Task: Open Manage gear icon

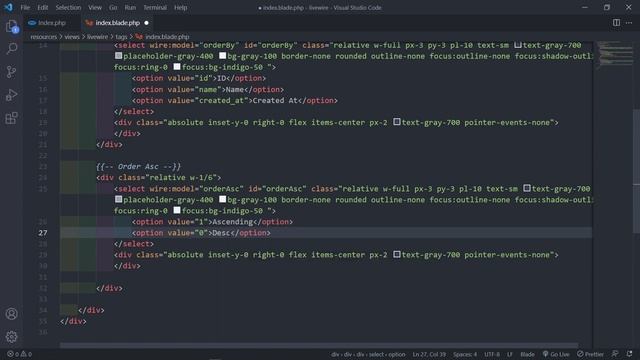Action: (x=11, y=337)
